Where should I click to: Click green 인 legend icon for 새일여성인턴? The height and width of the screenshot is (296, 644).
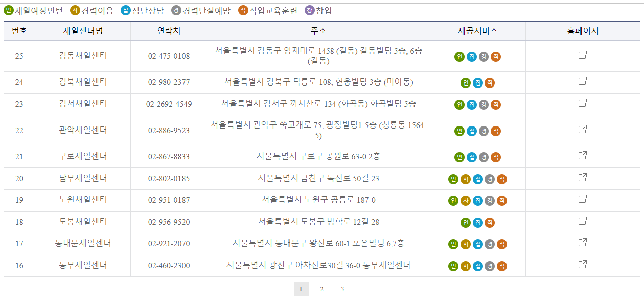pyautogui.click(x=9, y=10)
